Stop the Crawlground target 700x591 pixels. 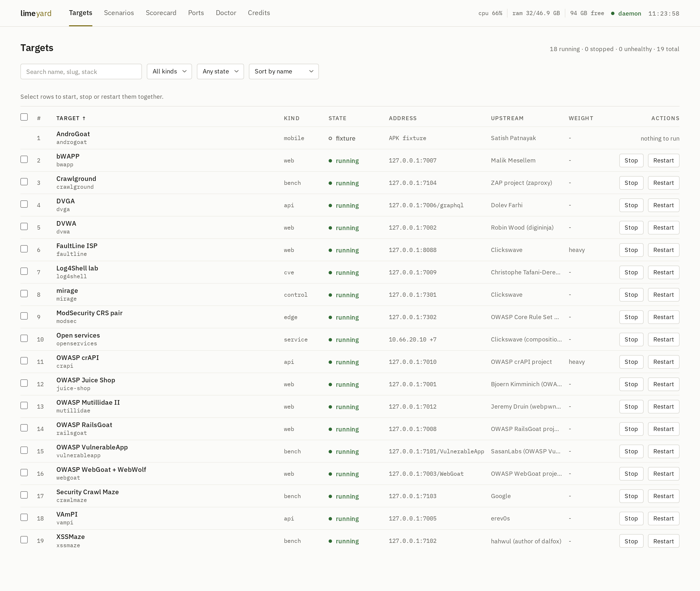[631, 183]
